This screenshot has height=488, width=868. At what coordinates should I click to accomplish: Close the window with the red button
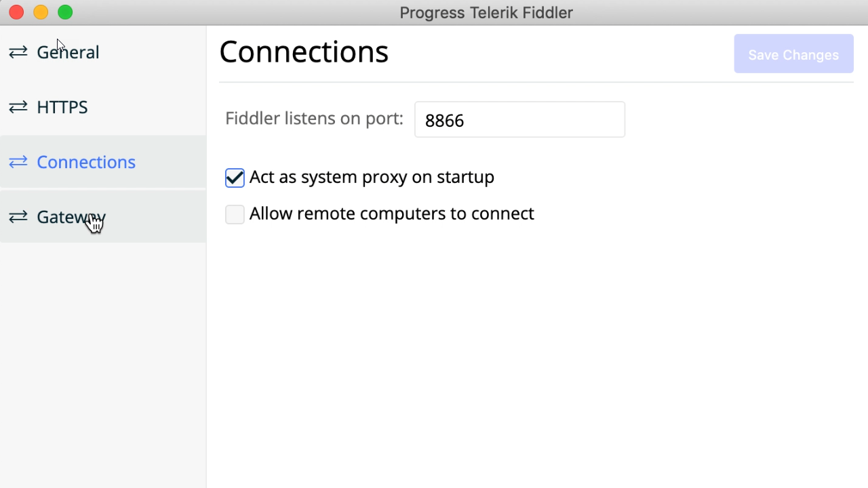click(x=16, y=12)
